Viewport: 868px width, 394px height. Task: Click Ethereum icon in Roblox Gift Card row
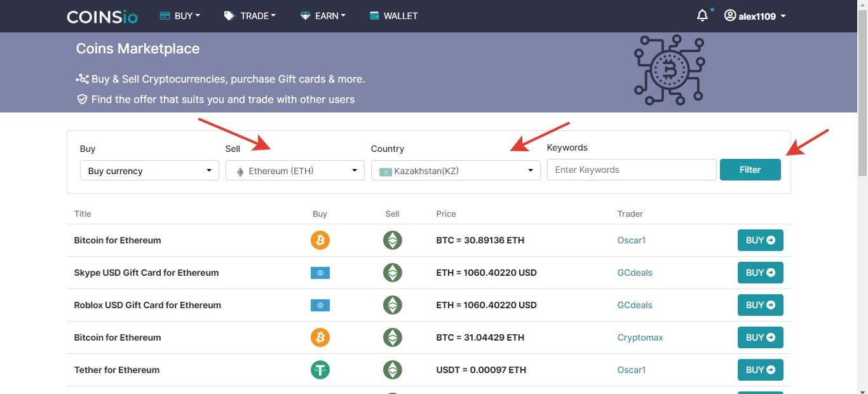(x=393, y=305)
